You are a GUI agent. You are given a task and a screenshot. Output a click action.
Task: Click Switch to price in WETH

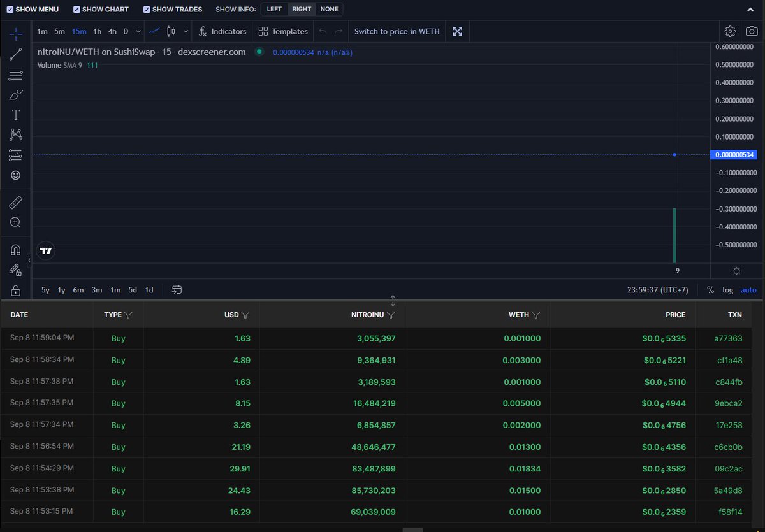pyautogui.click(x=397, y=31)
